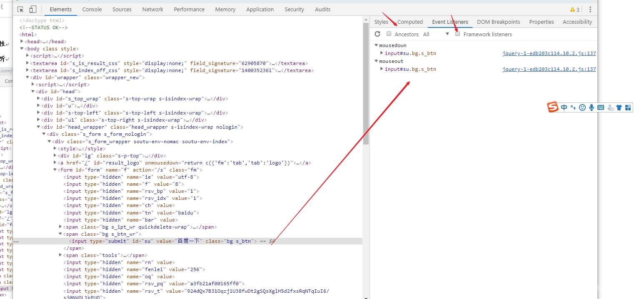
Task: Open the Sogou toolbox grid icon
Action: point(628,107)
